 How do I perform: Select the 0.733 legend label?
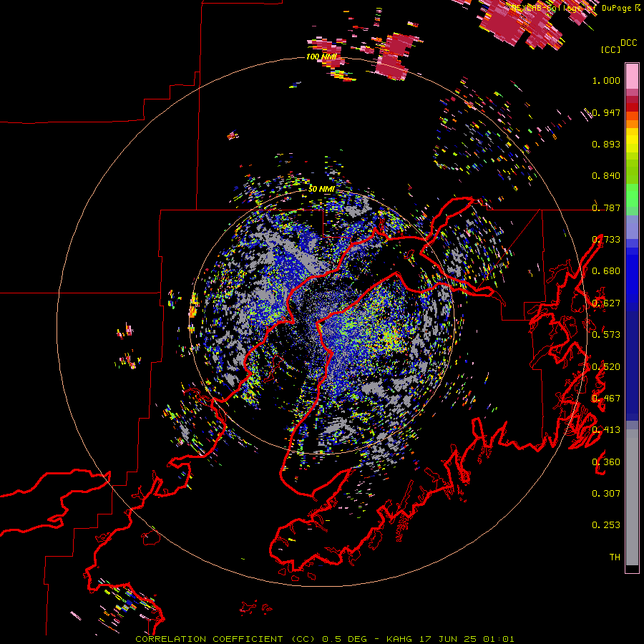pos(606,240)
